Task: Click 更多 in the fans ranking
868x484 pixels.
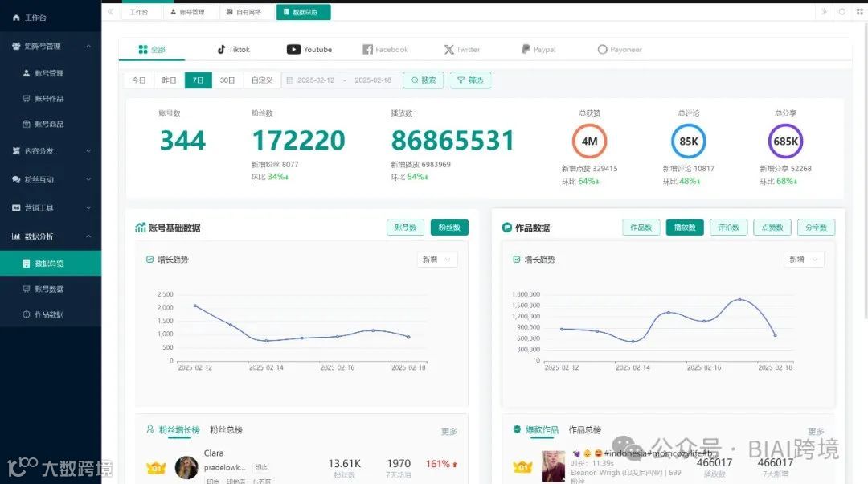Action: (449, 432)
